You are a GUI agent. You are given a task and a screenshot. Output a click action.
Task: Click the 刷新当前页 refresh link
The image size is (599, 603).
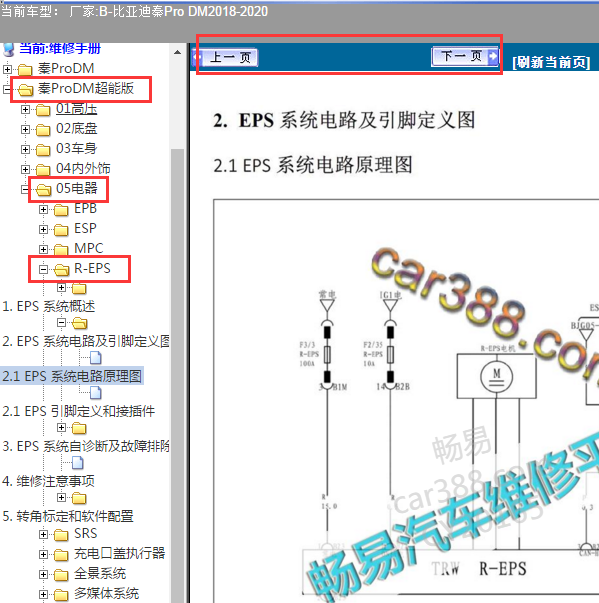551,62
